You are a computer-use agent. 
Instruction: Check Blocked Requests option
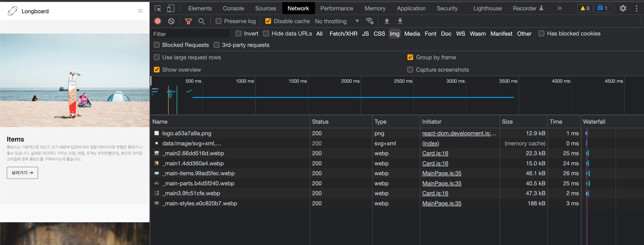pyautogui.click(x=157, y=45)
